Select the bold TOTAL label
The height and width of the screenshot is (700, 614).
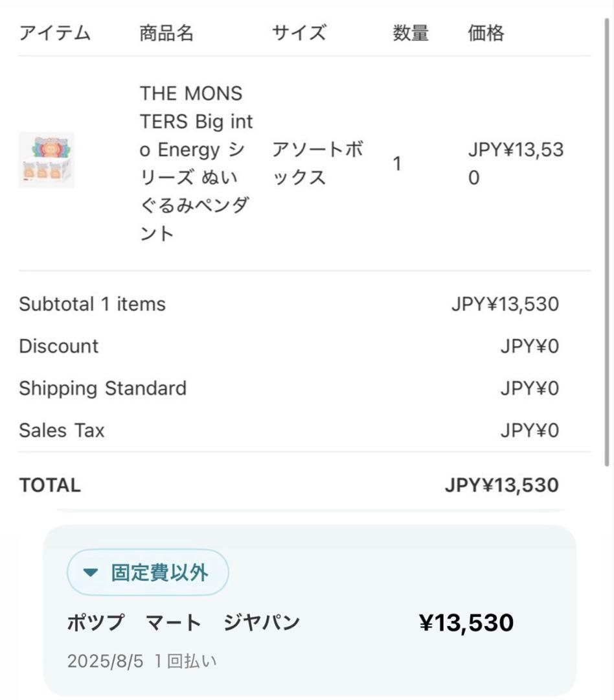[x=50, y=485]
